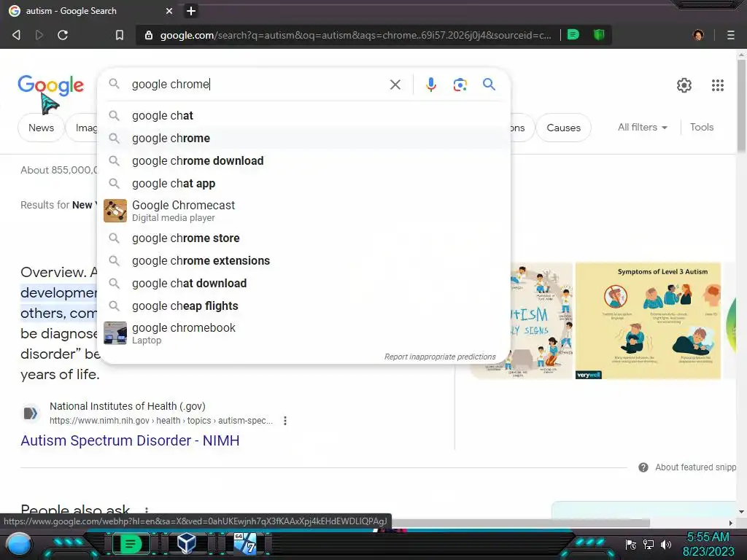The width and height of the screenshot is (747, 560).
Task: Click the NIH result site favicon
Action: click(31, 413)
